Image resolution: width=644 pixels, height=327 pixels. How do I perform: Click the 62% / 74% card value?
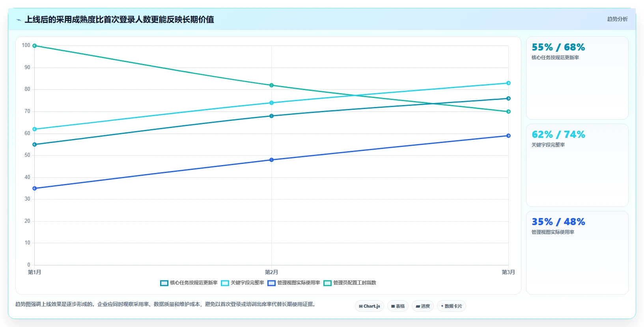[x=558, y=135]
